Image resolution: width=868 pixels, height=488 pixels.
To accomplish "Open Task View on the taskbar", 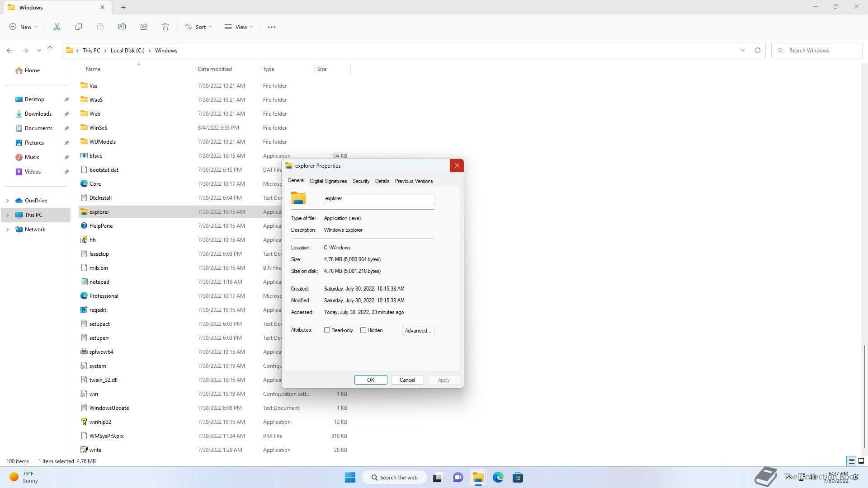I will (x=438, y=478).
